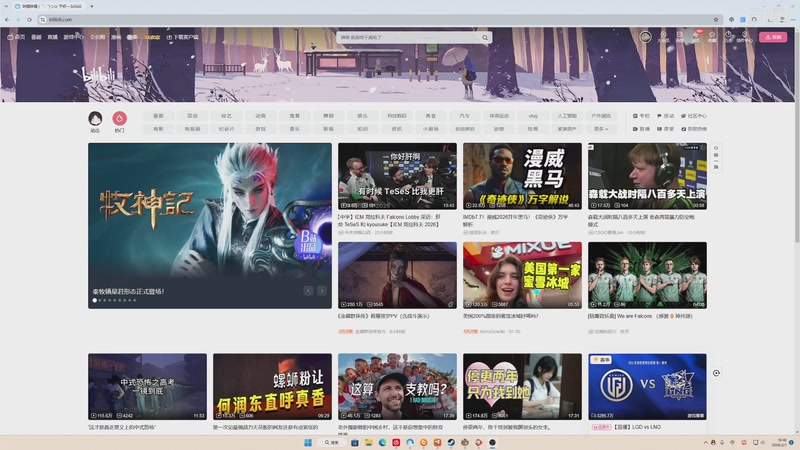Open the 首页 home link in top navigation
The height and width of the screenshot is (450, 800).
pyautogui.click(x=16, y=37)
